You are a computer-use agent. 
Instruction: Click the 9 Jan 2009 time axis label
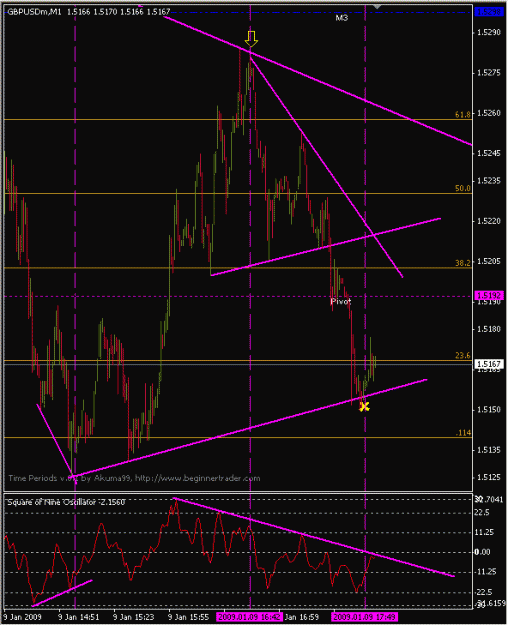click(23, 617)
